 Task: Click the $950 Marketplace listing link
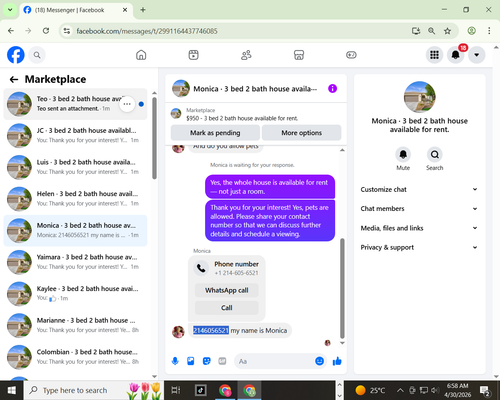point(242,118)
